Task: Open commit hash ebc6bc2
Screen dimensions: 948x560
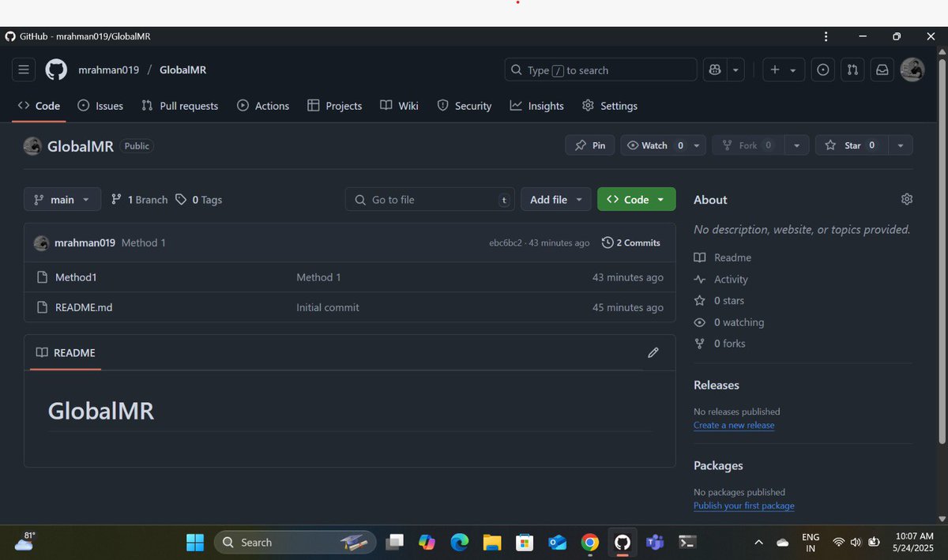Action: pyautogui.click(x=506, y=243)
